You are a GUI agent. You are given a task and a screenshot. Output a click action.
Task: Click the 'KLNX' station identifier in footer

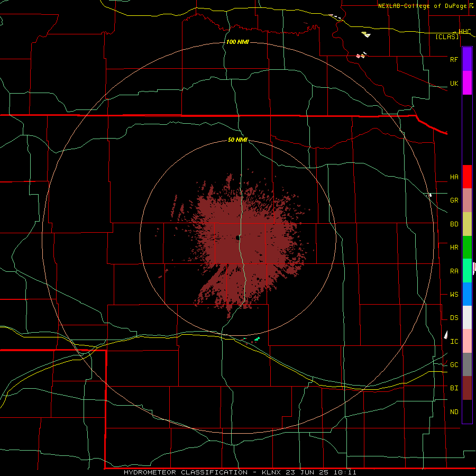(272, 472)
